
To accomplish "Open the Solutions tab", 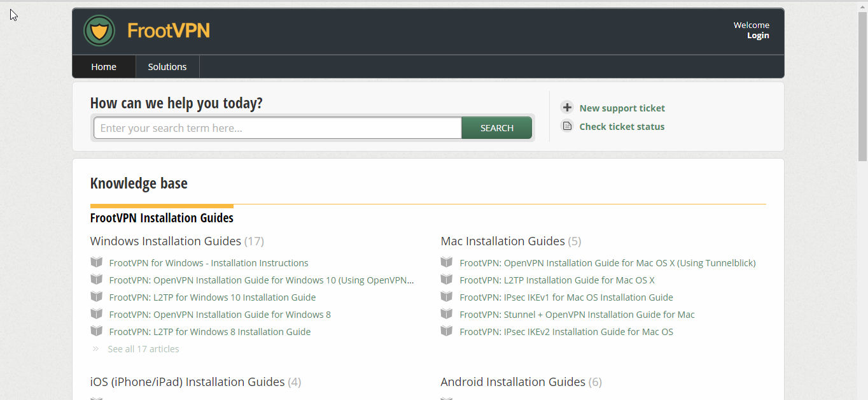I will click(x=167, y=67).
